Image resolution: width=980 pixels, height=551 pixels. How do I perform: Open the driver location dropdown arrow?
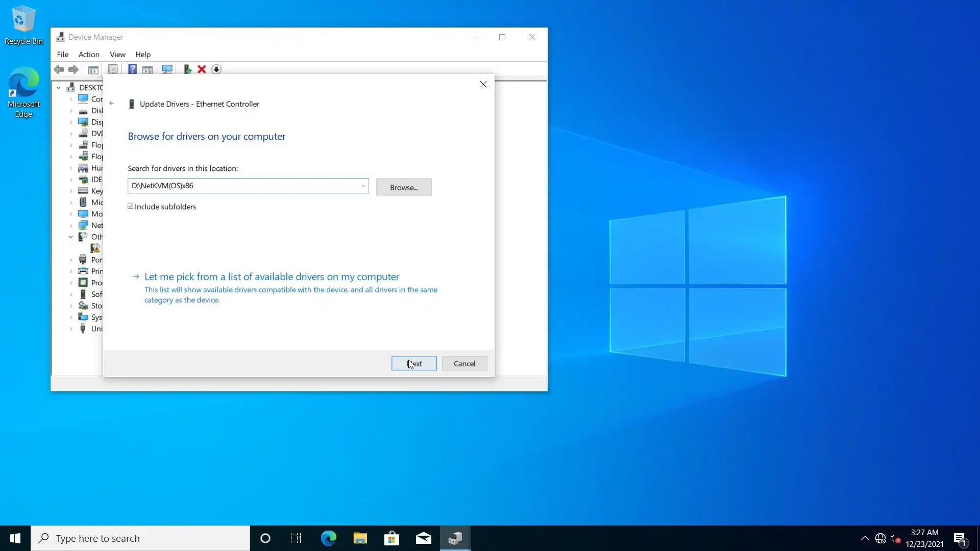point(363,186)
